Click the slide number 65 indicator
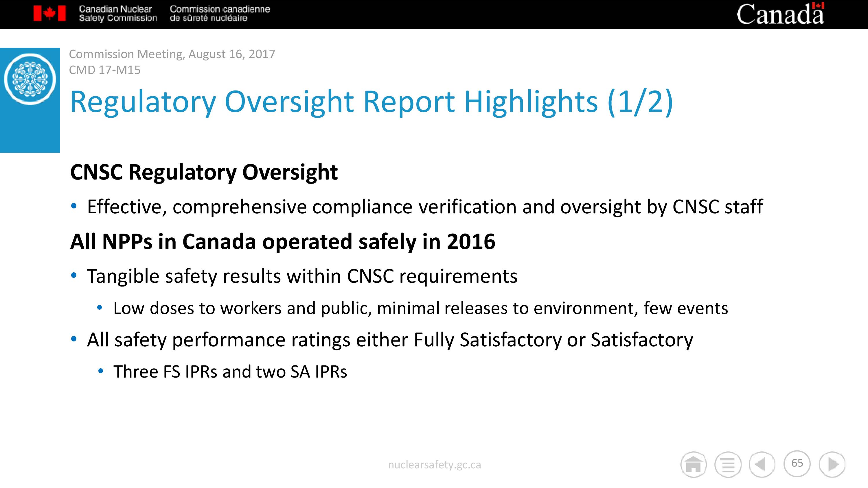Screen dimensions: 868x488 pos(797,463)
